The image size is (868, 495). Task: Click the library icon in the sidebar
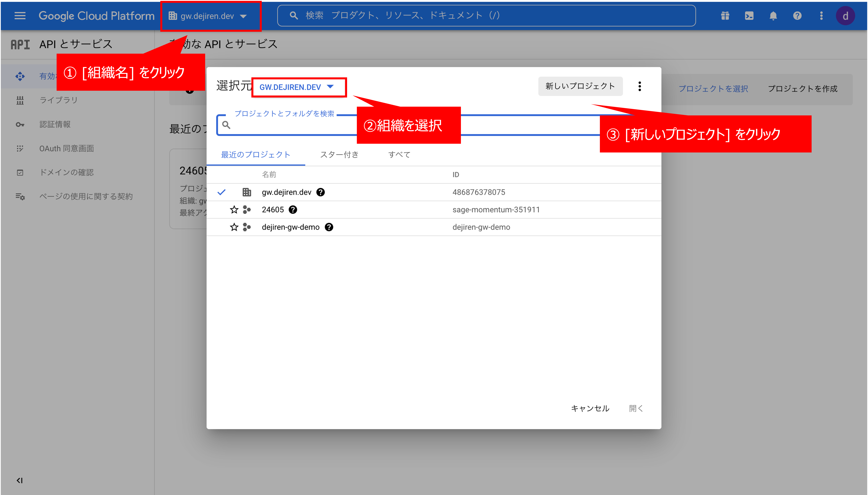coord(20,100)
